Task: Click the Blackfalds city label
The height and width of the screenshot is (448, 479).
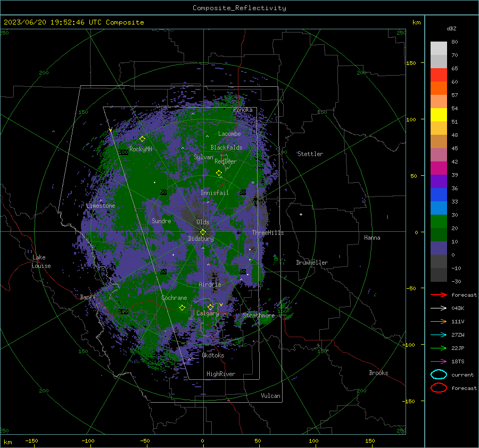Action: point(226,148)
